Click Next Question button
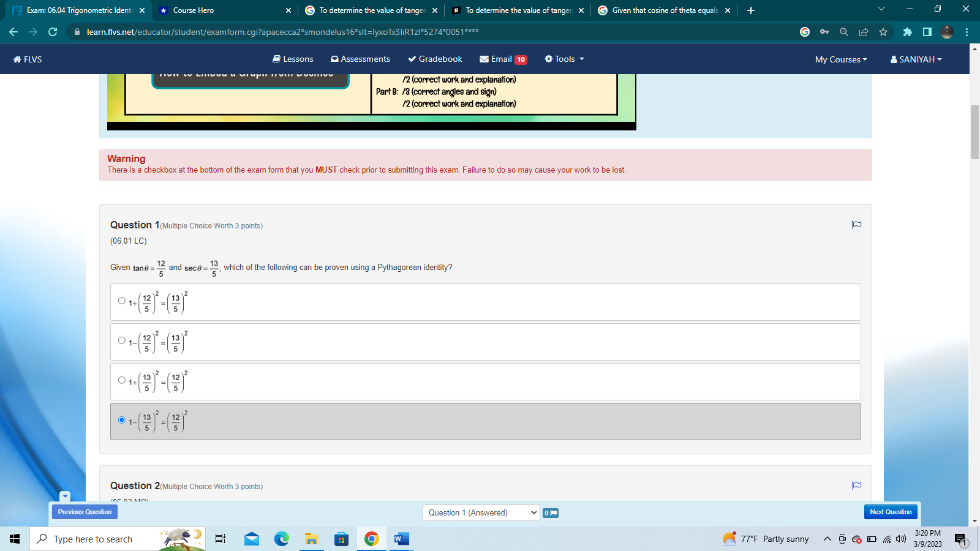The image size is (980, 551). click(891, 512)
